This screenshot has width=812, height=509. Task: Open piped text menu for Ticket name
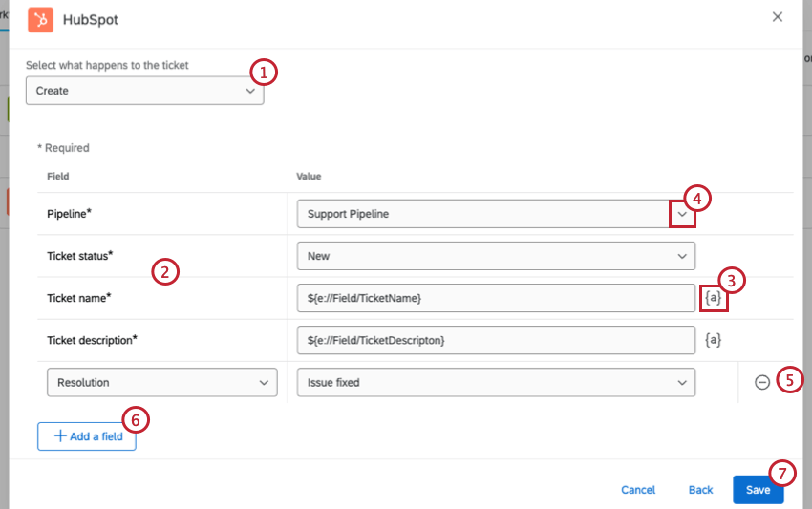714,298
